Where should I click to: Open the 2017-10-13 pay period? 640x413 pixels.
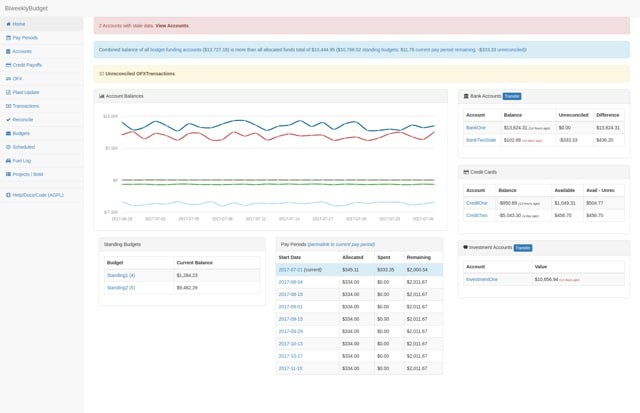(291, 344)
